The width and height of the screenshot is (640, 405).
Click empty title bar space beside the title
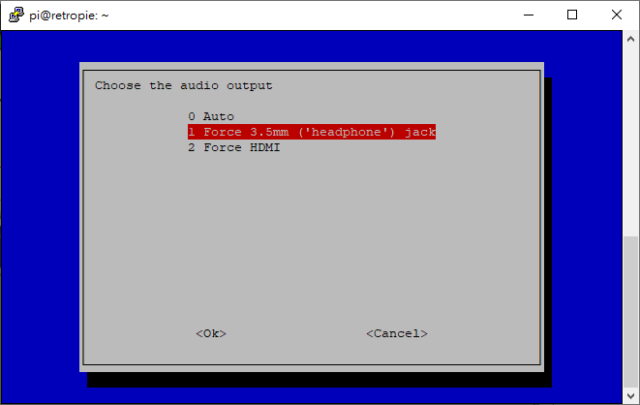310,15
